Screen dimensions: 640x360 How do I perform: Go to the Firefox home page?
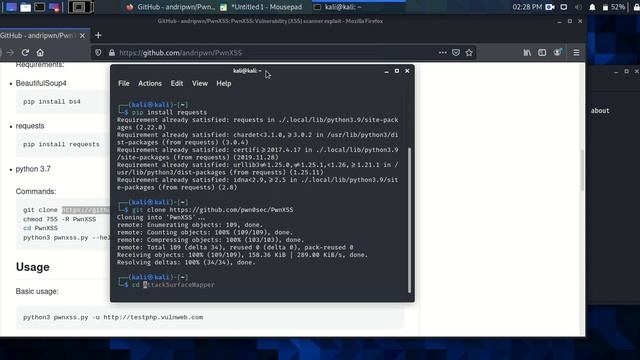click(40, 53)
